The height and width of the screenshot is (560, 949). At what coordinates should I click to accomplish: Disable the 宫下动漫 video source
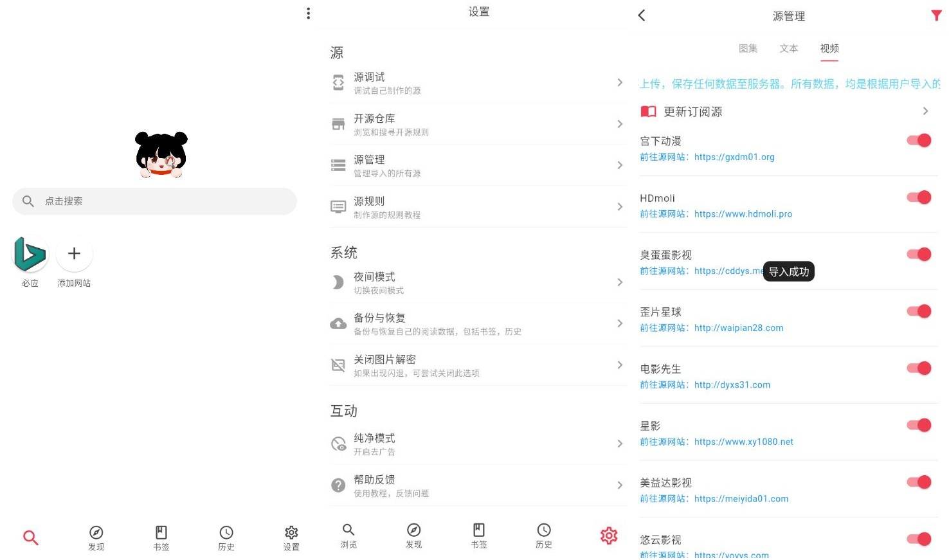click(x=918, y=140)
